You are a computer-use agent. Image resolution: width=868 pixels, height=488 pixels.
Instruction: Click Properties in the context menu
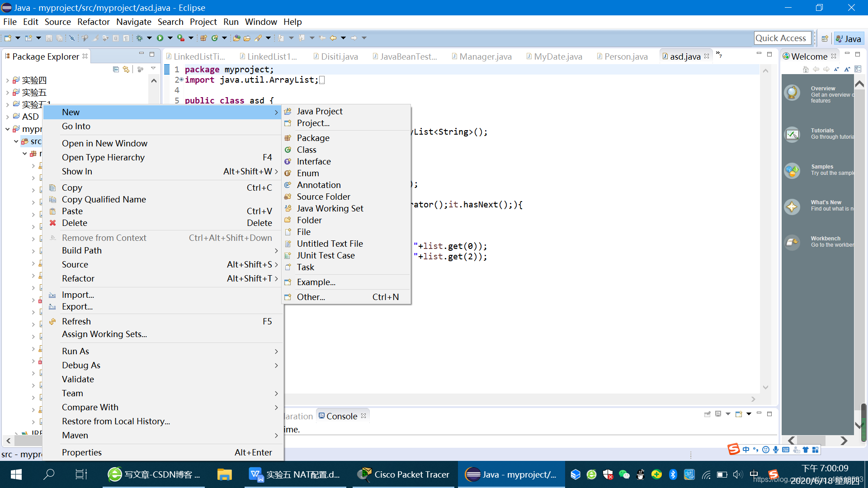[x=82, y=452]
